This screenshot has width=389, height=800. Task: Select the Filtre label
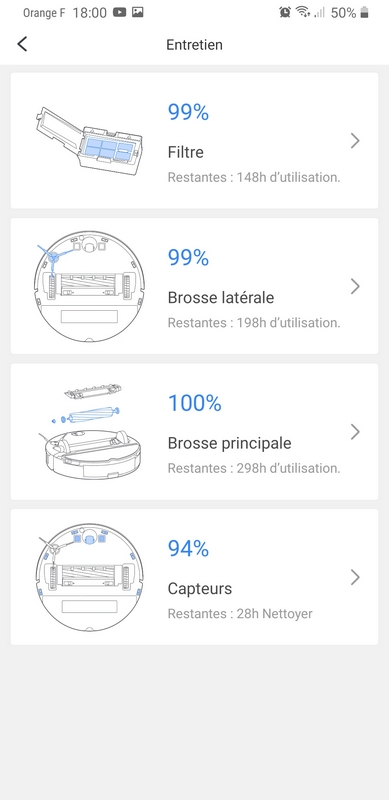click(186, 152)
